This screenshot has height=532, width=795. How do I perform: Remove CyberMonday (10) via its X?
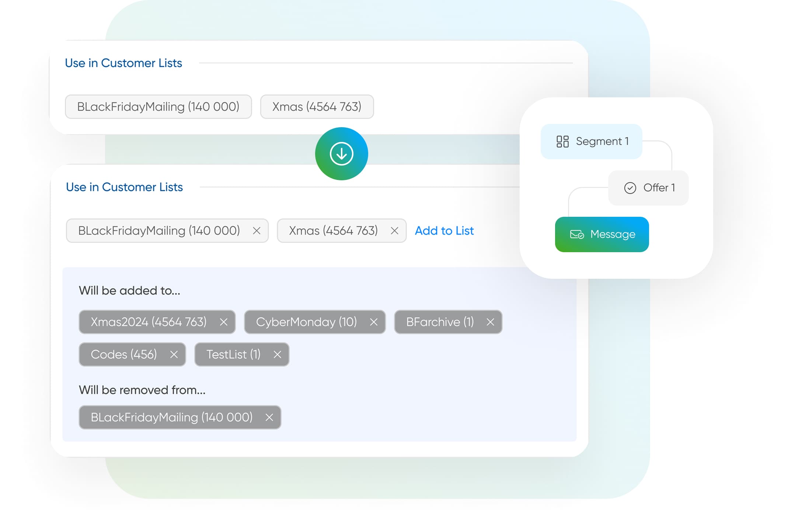click(x=373, y=322)
